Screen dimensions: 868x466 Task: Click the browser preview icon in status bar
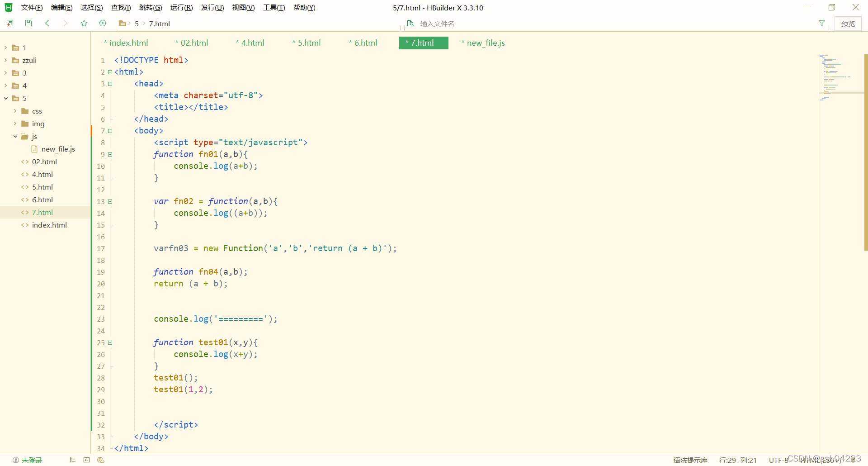pos(101,460)
